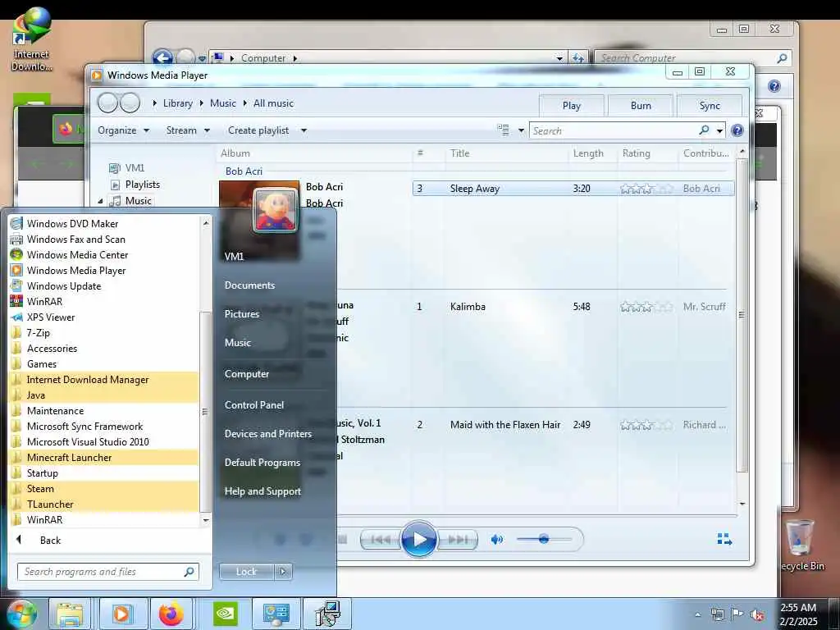Image resolution: width=840 pixels, height=630 pixels.
Task: Open the Recycle Bin on desktop
Action: (x=801, y=546)
